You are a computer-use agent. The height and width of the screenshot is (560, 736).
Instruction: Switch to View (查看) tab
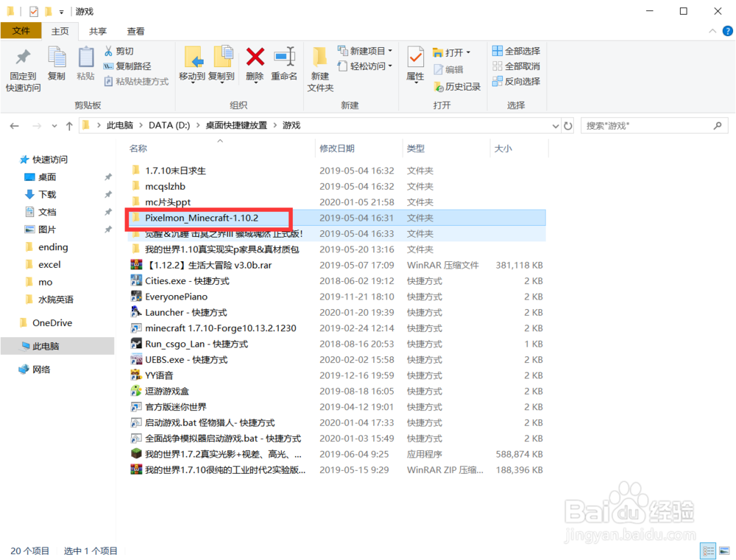[x=135, y=31]
